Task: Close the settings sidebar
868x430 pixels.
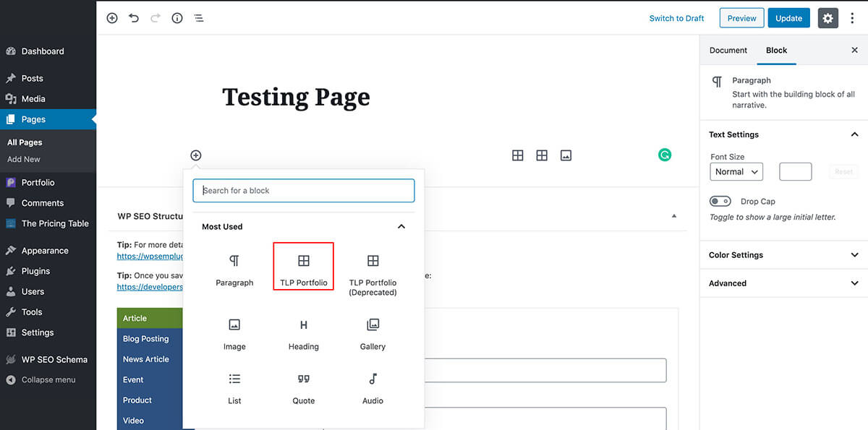Action: coord(854,51)
